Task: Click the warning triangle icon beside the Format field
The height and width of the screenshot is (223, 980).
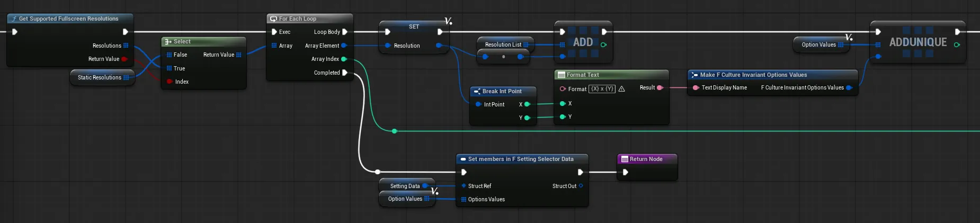Action: click(622, 89)
